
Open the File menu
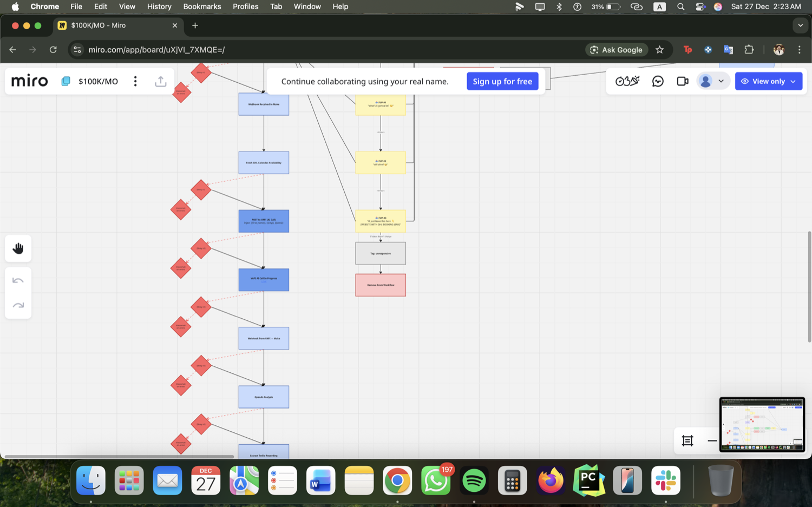[76, 6]
